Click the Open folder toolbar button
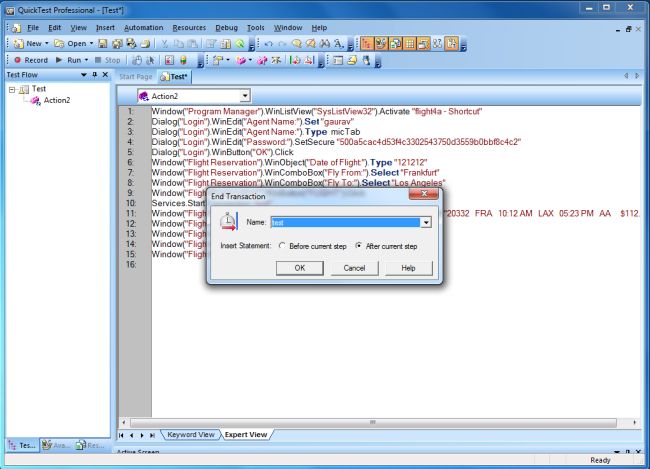 [x=70, y=44]
